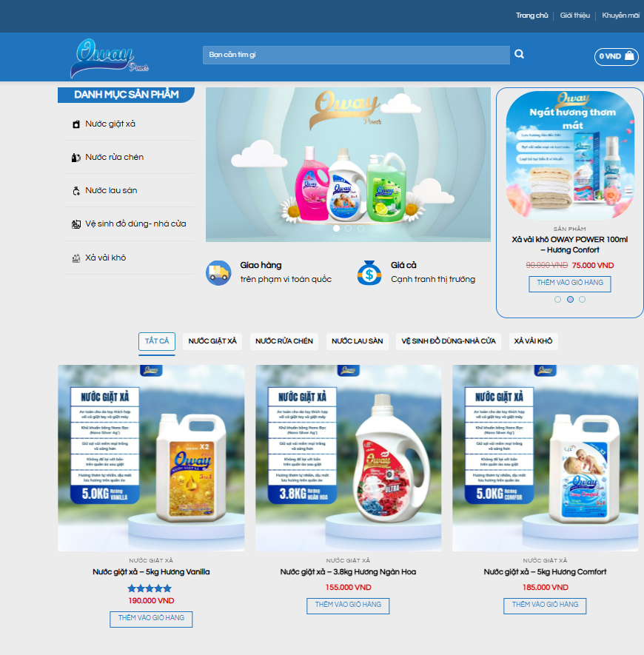Click the Oway Power logo

[109, 58]
